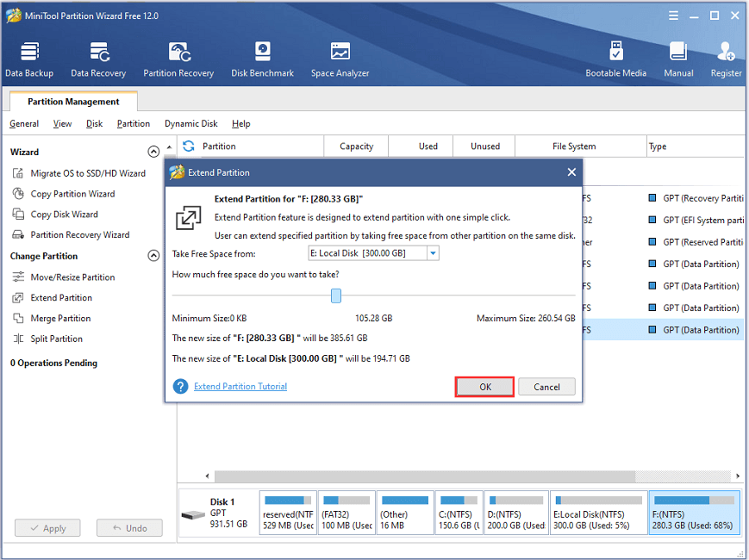
Task: Select the (Other) 16 MB partition block
Action: coord(405,513)
